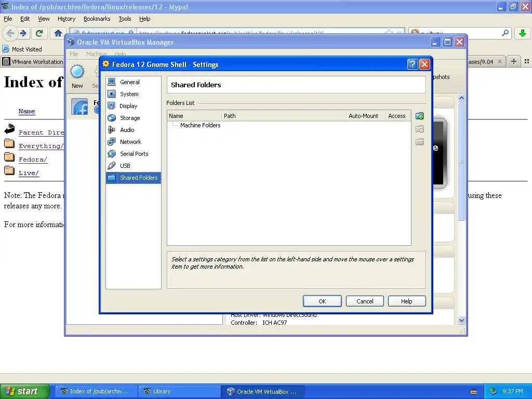Image resolution: width=532 pixels, height=399 pixels.
Task: Click the search magnifier in Mypal search box
Action: [505, 33]
